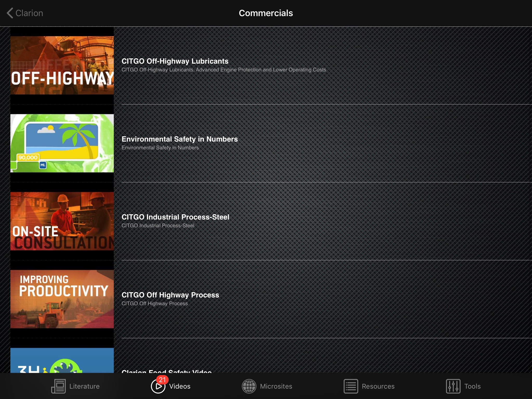
Task: Tap the Clarion back label
Action: (x=29, y=13)
